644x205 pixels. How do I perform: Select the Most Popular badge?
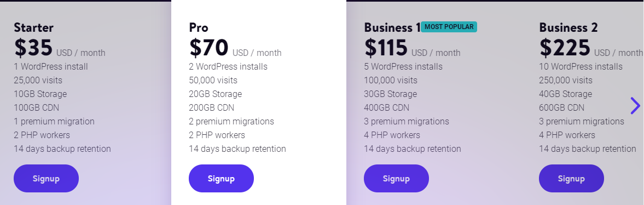[x=449, y=27]
